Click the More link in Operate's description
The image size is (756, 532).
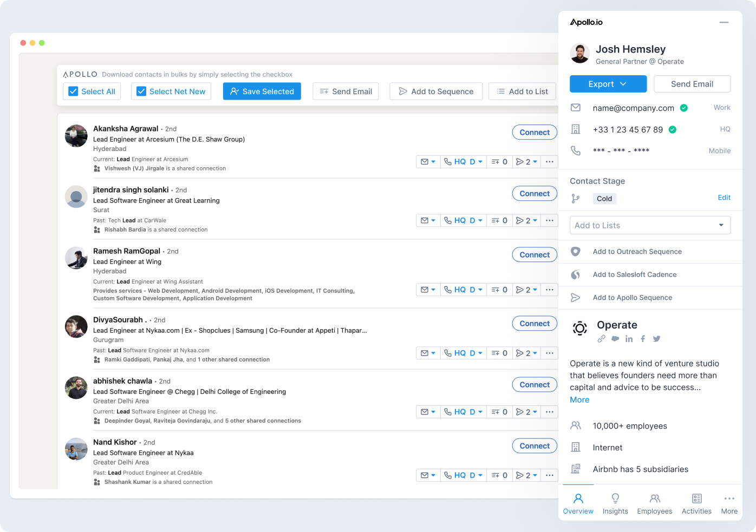click(x=579, y=399)
